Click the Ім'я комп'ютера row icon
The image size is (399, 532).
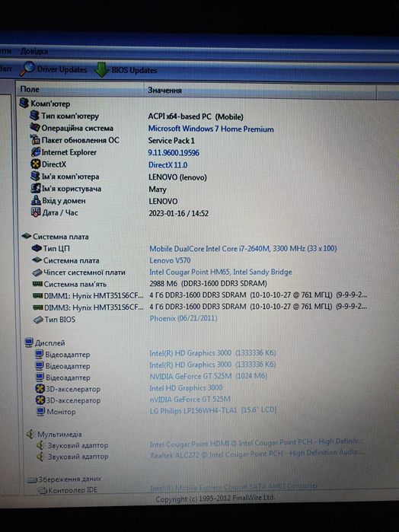tap(36, 176)
